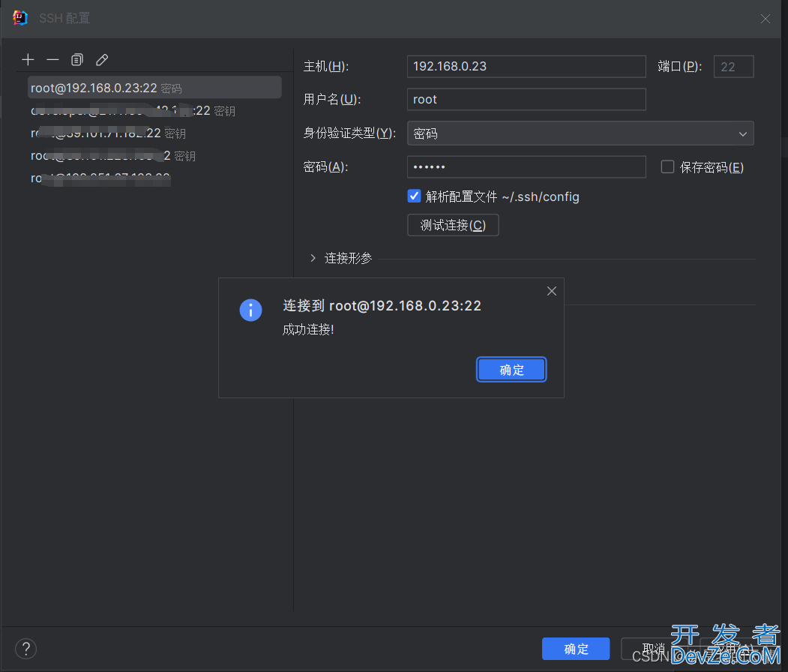Focus the 用户名 input containing root

526,100
